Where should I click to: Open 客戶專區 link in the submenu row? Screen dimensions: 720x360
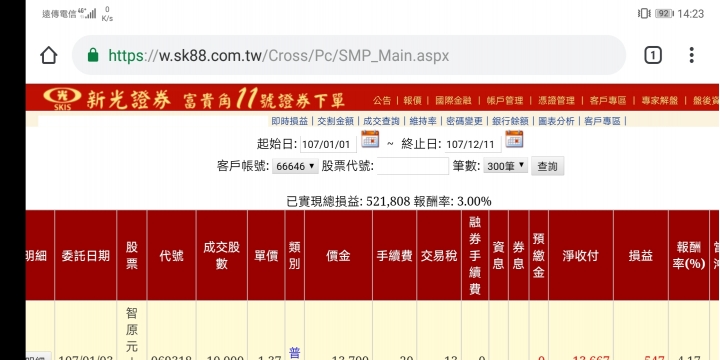coord(602,121)
